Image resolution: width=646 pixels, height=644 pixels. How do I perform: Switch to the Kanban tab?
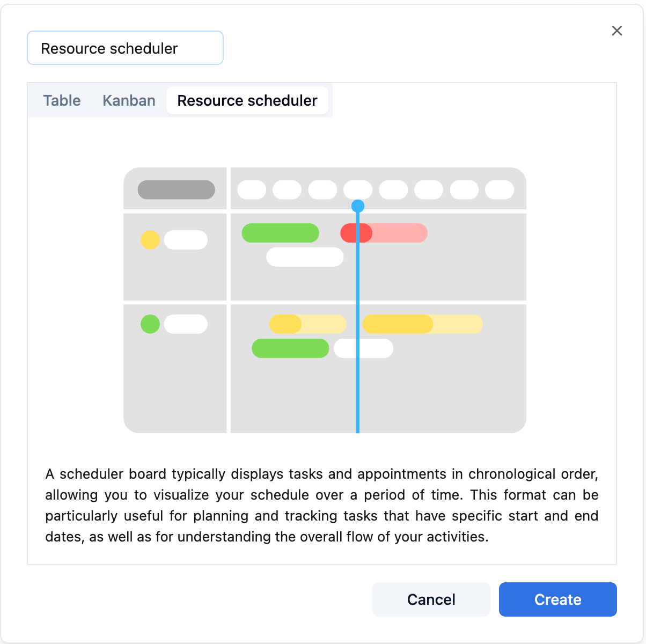(129, 100)
